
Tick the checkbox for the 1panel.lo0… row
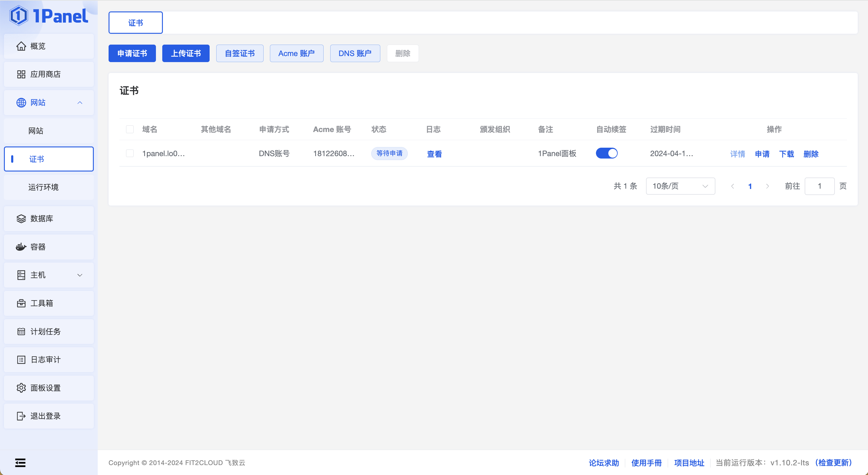pos(130,153)
